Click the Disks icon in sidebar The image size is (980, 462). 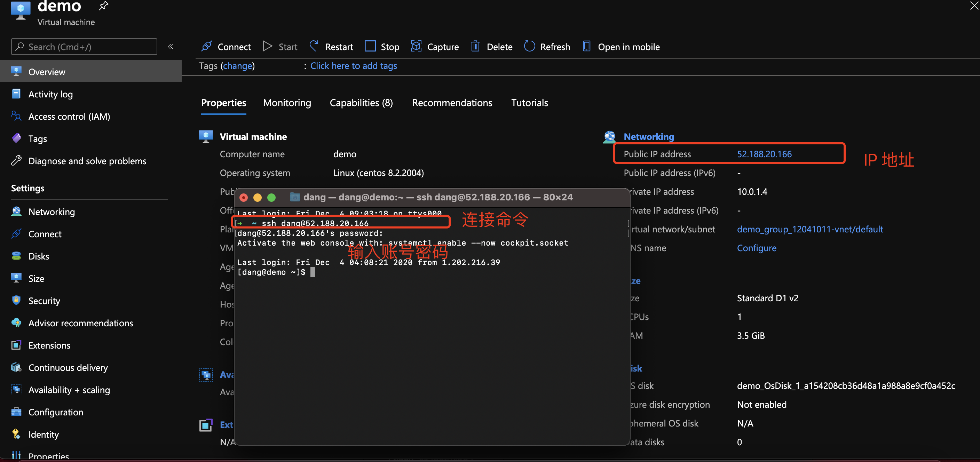click(x=16, y=256)
